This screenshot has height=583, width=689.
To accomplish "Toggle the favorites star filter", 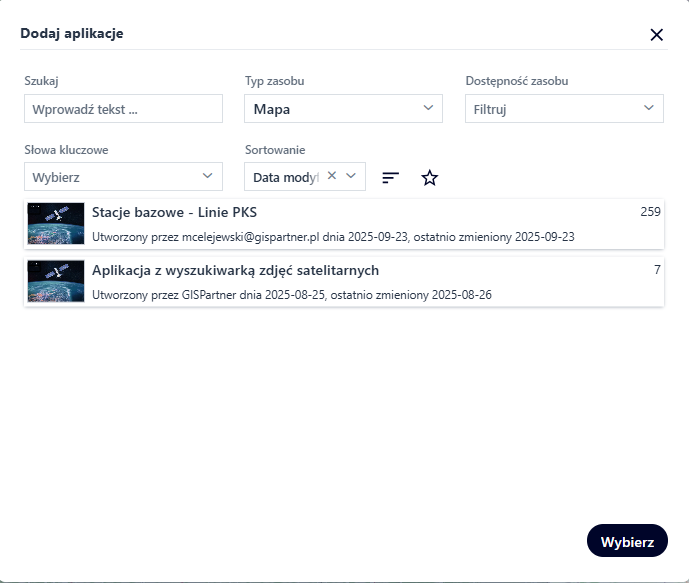I will 430,178.
